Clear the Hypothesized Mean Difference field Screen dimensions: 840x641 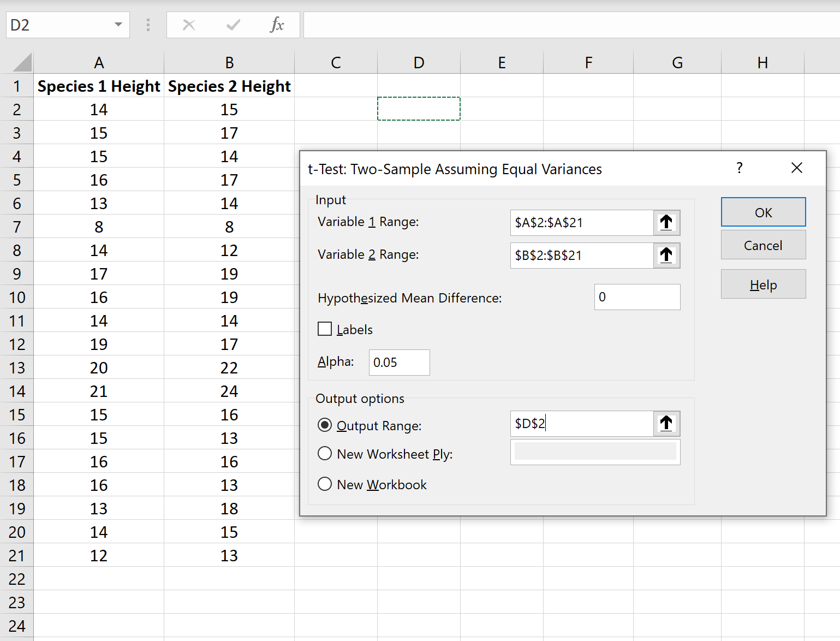[x=637, y=297]
